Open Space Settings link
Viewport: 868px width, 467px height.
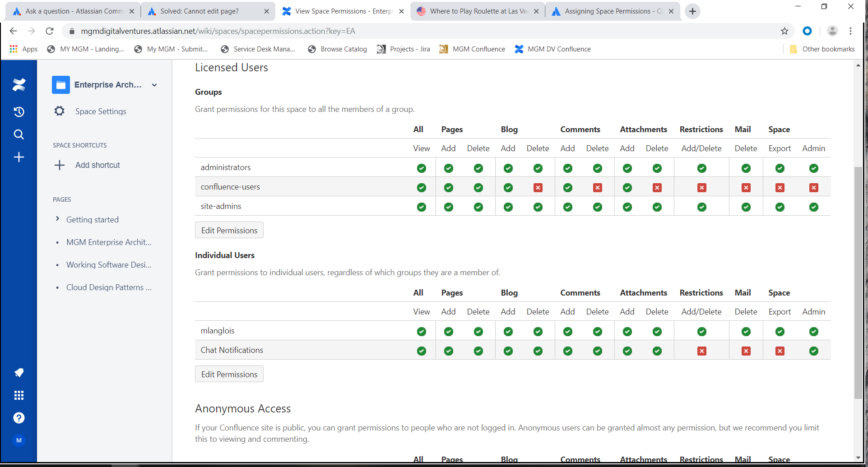(101, 111)
